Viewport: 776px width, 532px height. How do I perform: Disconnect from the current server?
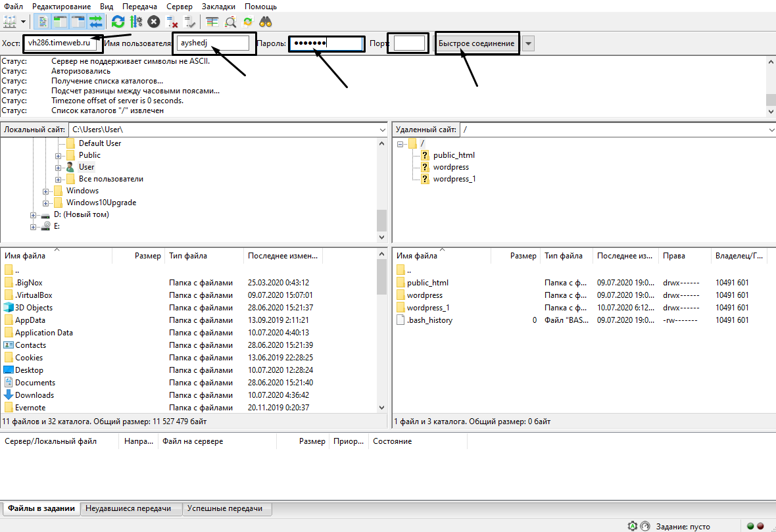(170, 21)
